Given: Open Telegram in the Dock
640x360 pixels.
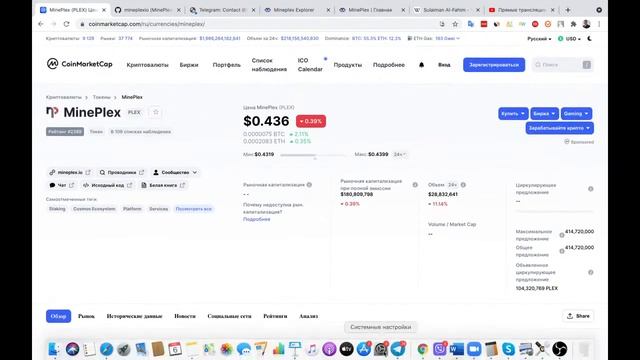Looking at the screenshot, I should tap(398, 349).
